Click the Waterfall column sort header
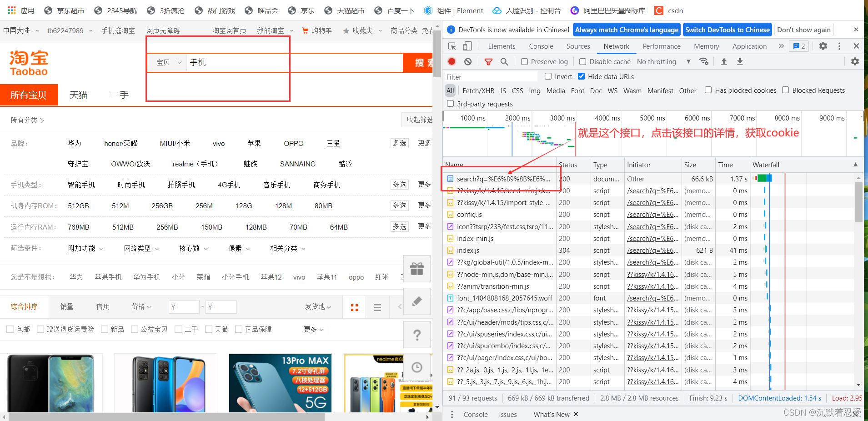 pos(806,165)
